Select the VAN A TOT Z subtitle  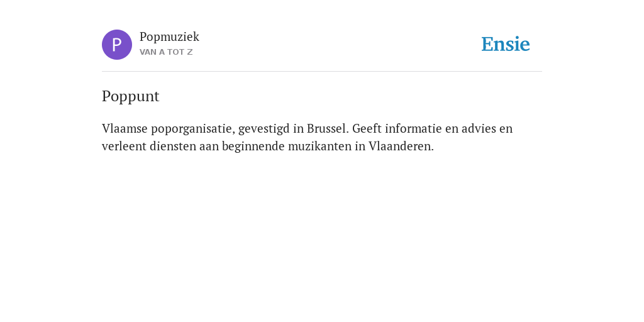[x=166, y=52]
